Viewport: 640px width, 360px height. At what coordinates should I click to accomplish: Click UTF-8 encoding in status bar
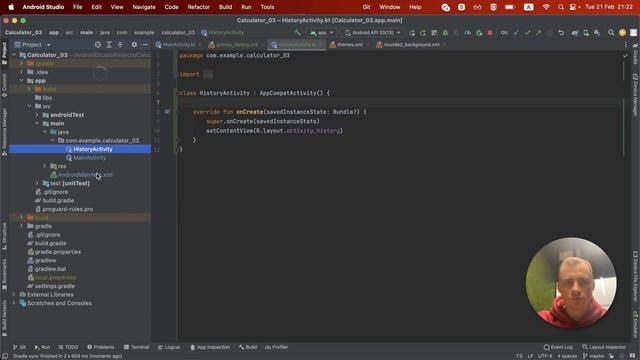click(545, 356)
